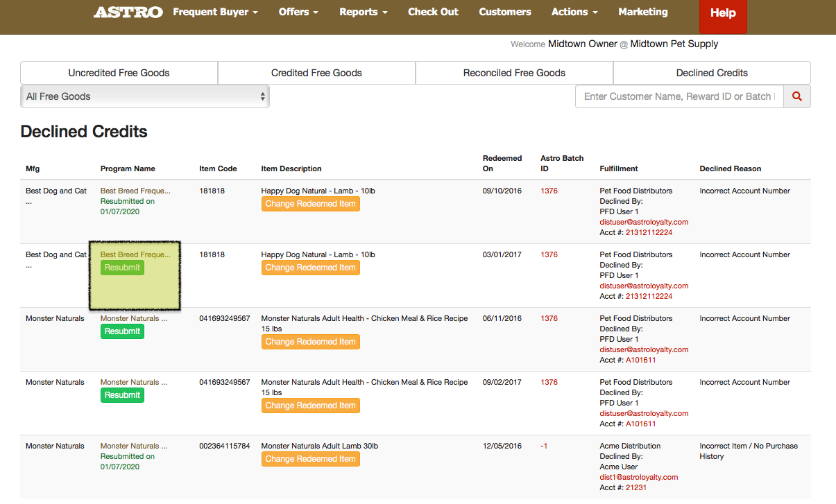Click the Fulfillment column header
This screenshot has height=504, width=836.
pyautogui.click(x=619, y=168)
